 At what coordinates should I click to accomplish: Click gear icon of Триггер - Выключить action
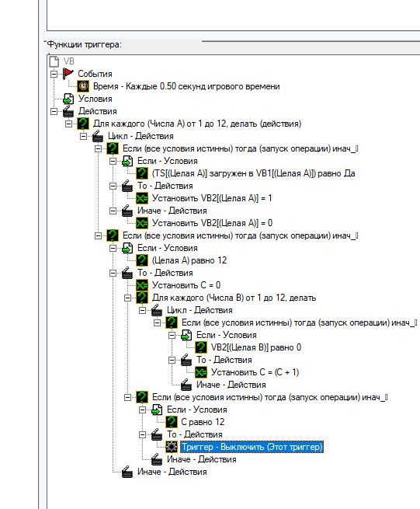click(x=172, y=447)
